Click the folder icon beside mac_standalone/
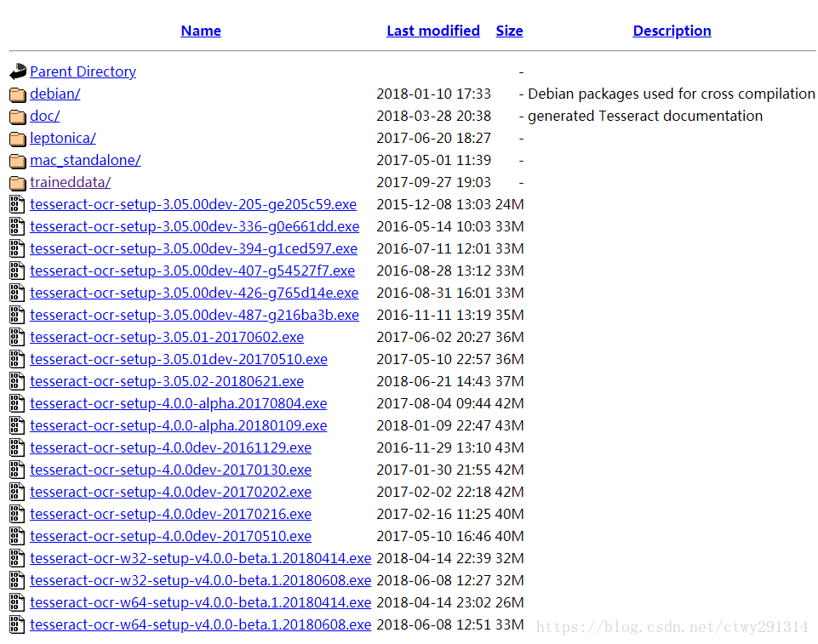Viewport: 818px width, 644px height. [x=18, y=161]
